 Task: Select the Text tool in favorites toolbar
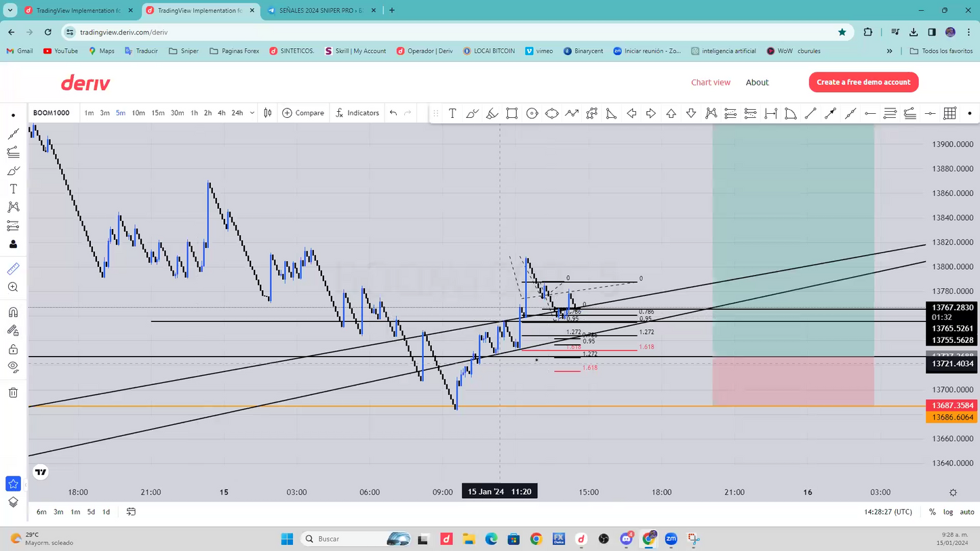tap(452, 113)
